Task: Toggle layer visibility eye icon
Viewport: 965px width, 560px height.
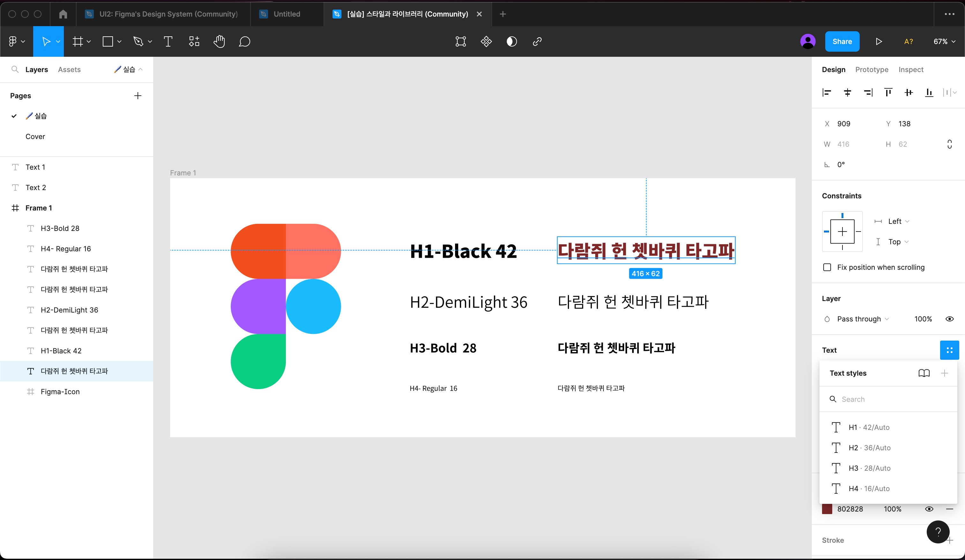Action: click(949, 319)
